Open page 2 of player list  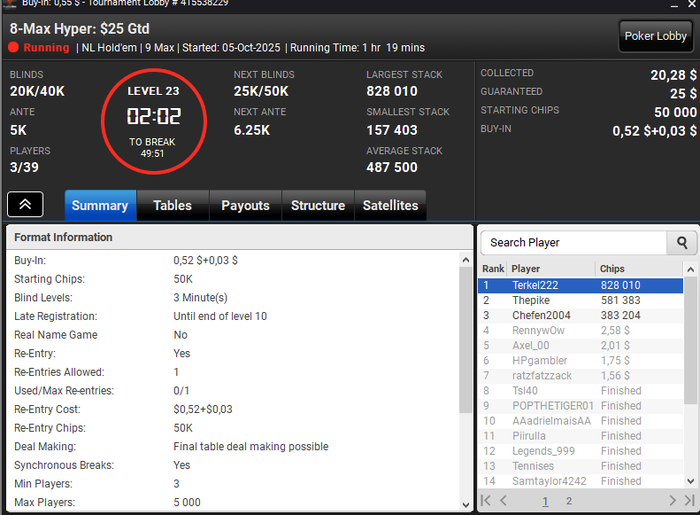569,501
